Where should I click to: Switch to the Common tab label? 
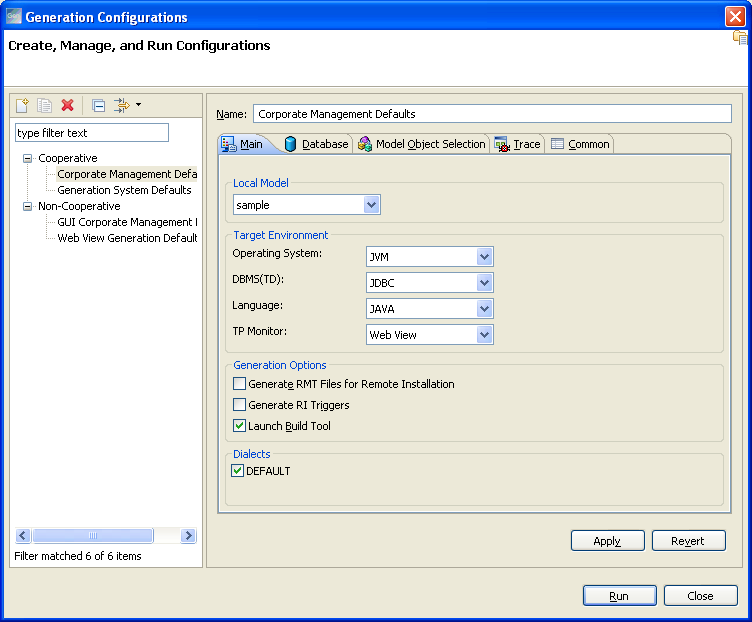(589, 144)
